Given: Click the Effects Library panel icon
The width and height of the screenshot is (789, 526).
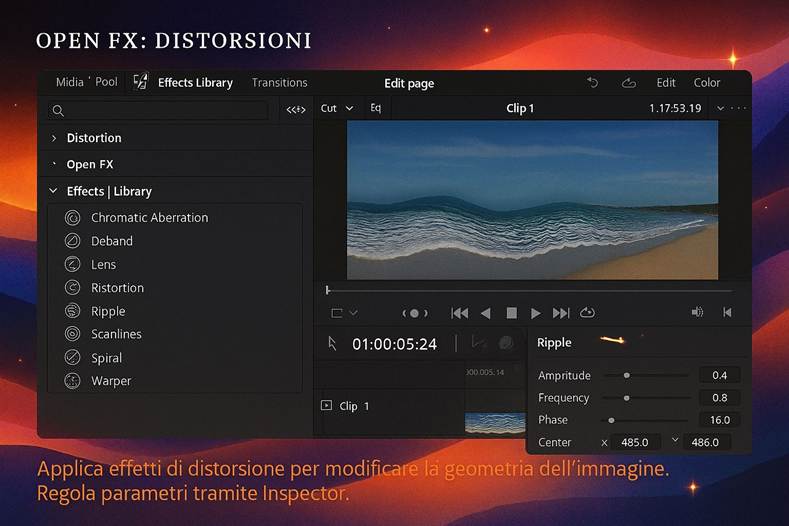Looking at the screenshot, I should point(140,82).
